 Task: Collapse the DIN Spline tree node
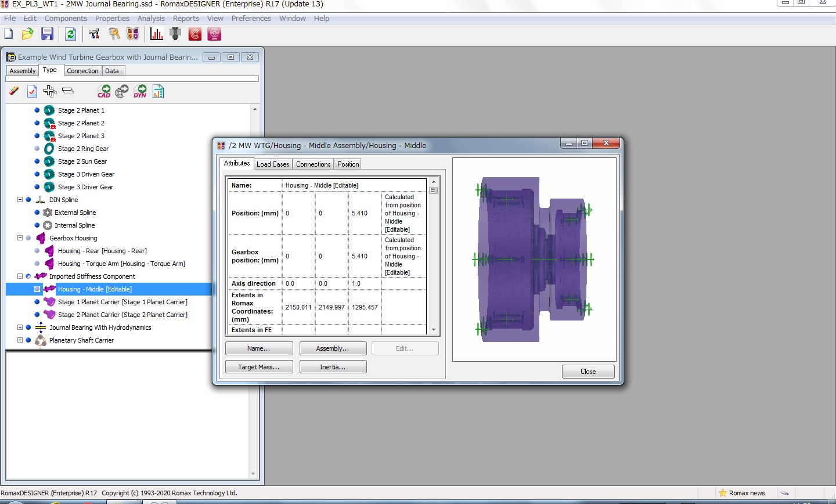tap(20, 200)
